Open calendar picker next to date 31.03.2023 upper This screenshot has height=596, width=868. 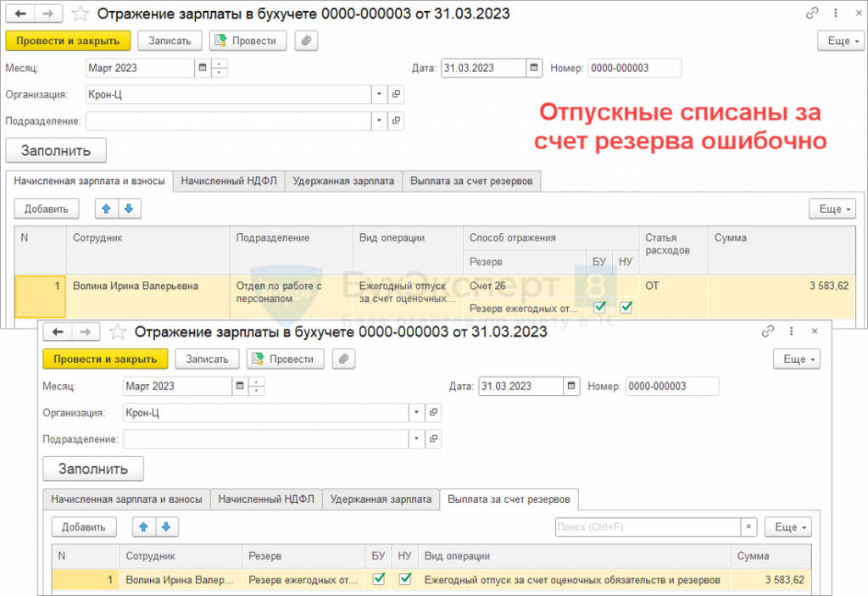(x=534, y=68)
